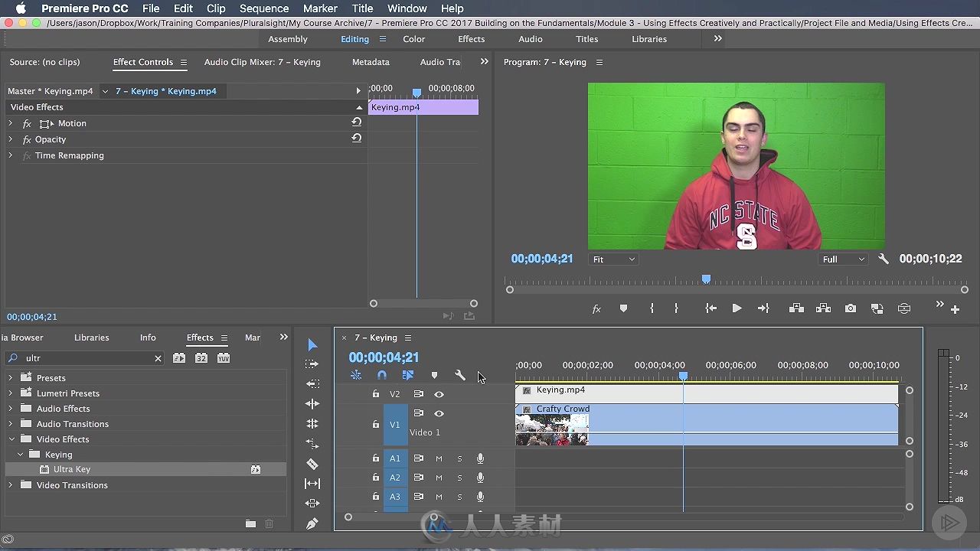Open the Full playback resolution dropdown
This screenshot has height=551, width=980.
pyautogui.click(x=843, y=259)
